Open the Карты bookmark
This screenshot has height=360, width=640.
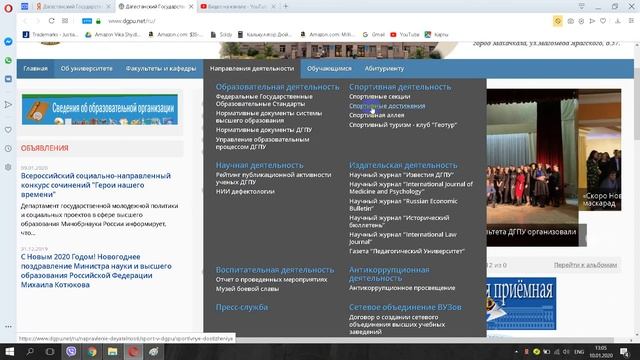pyautogui.click(x=437, y=35)
